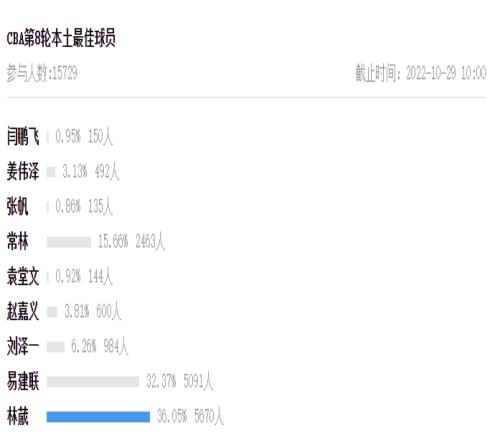Click the 32.37% 5091人 result text

(180, 381)
